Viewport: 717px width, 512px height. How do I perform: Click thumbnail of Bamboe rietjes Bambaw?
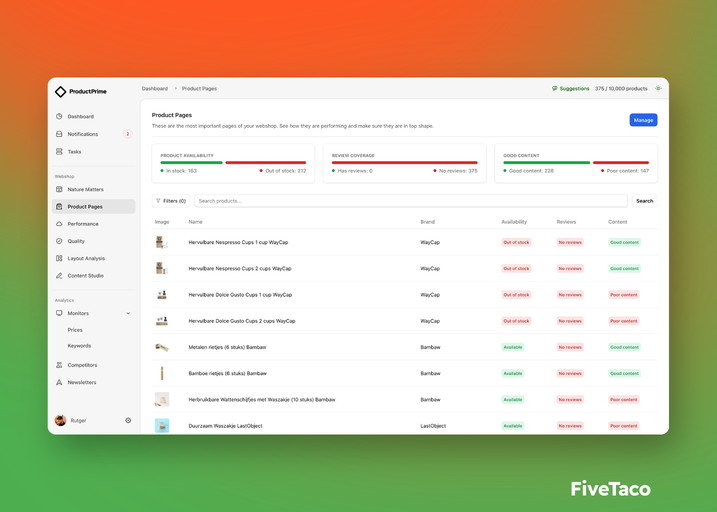(162, 373)
